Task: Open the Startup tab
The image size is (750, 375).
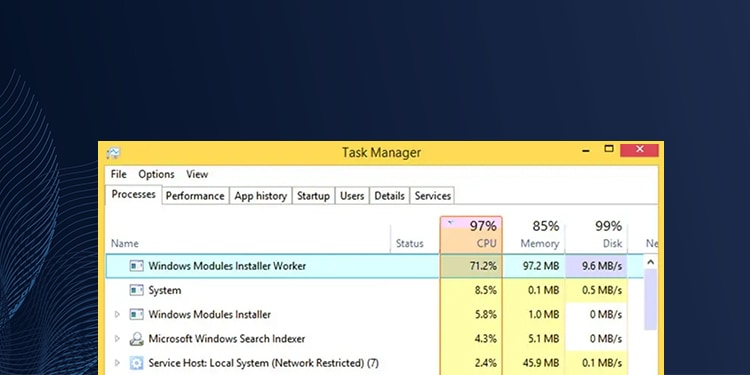Action: point(313,196)
